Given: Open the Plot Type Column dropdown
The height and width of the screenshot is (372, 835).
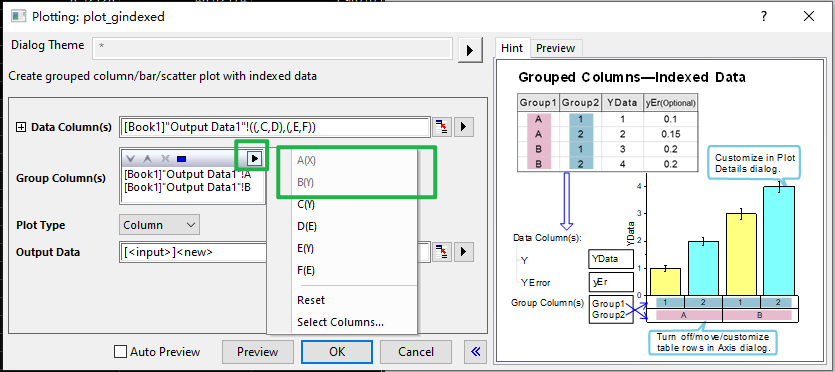Looking at the screenshot, I should 159,225.
